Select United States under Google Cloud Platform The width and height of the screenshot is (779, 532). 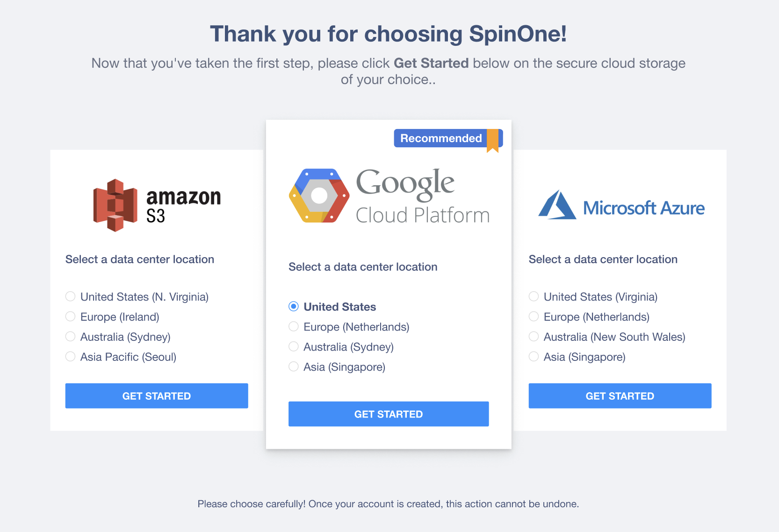pyautogui.click(x=294, y=307)
